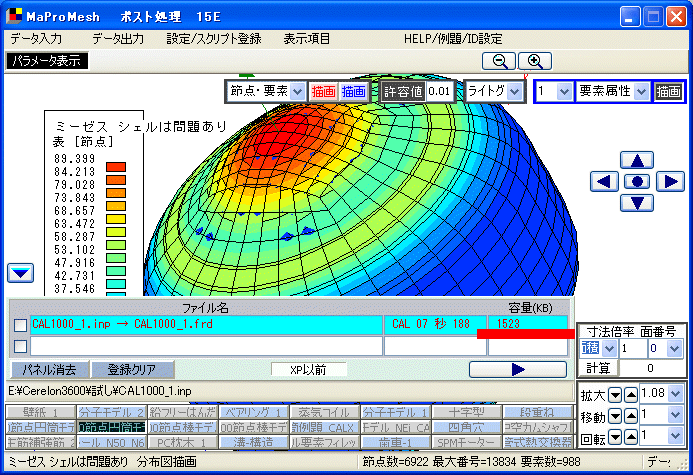Click the SPMモーター preset button
Viewport: 693px width, 475px height.
click(x=467, y=442)
